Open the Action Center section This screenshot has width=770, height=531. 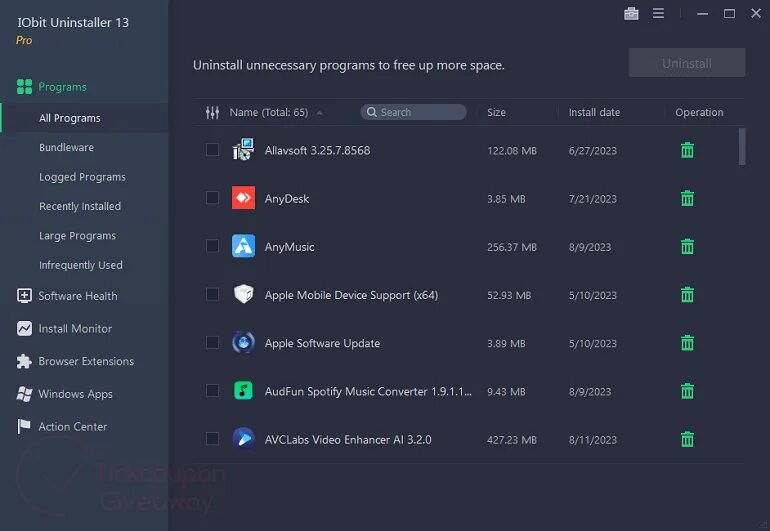73,427
